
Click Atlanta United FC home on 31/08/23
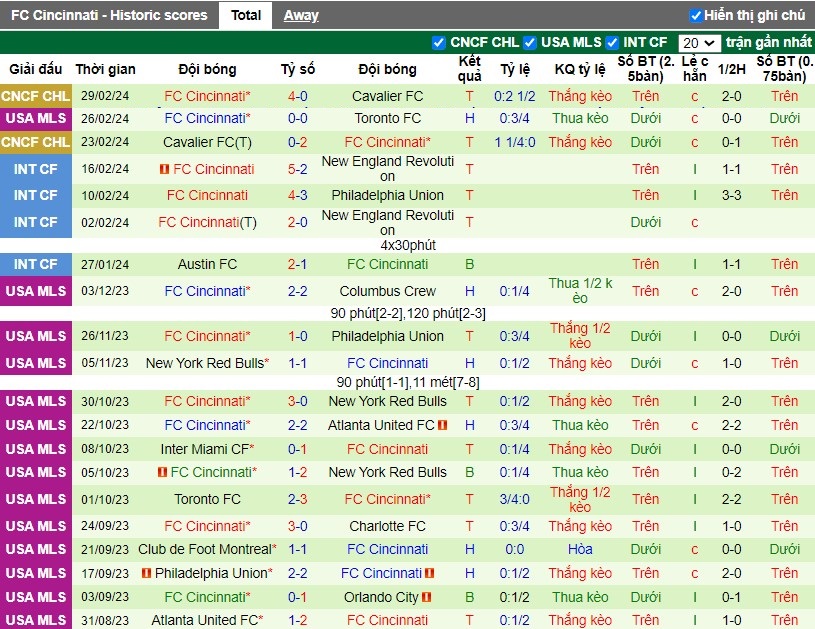(x=207, y=620)
